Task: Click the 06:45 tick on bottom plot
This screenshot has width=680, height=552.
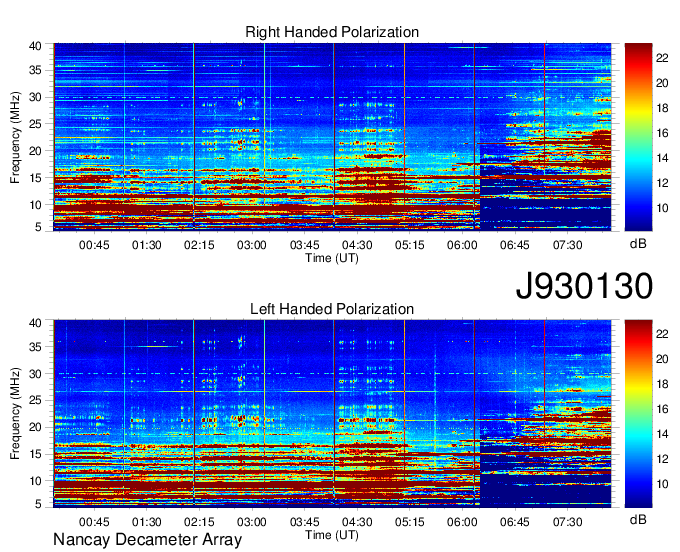Action: pyautogui.click(x=515, y=522)
